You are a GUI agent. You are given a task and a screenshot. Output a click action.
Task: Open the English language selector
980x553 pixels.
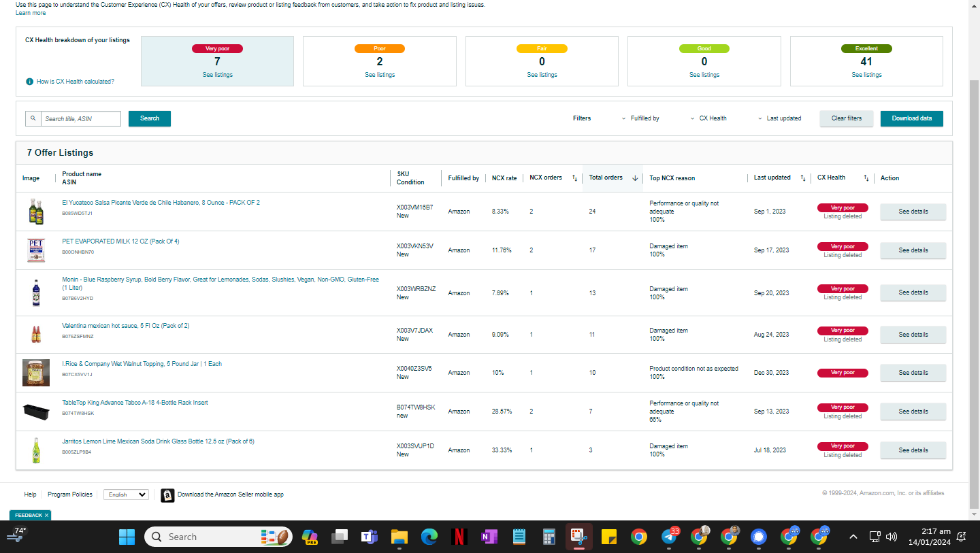click(x=126, y=495)
